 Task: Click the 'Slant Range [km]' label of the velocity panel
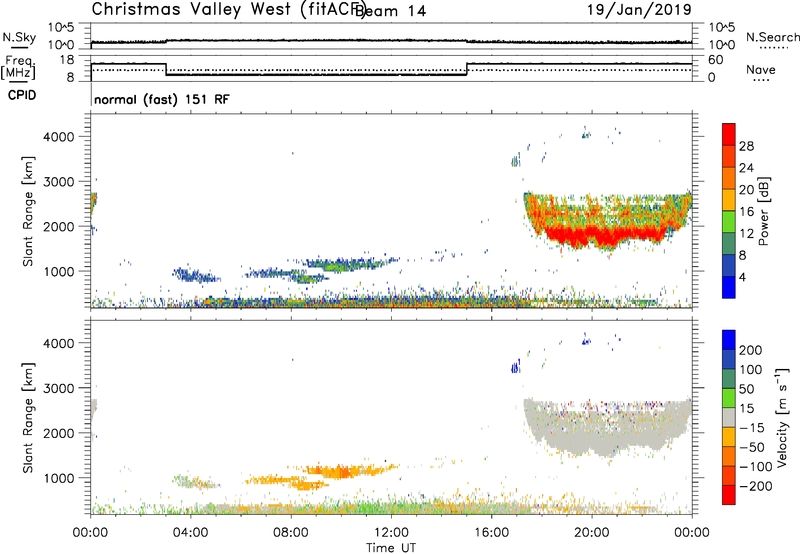(x=28, y=418)
